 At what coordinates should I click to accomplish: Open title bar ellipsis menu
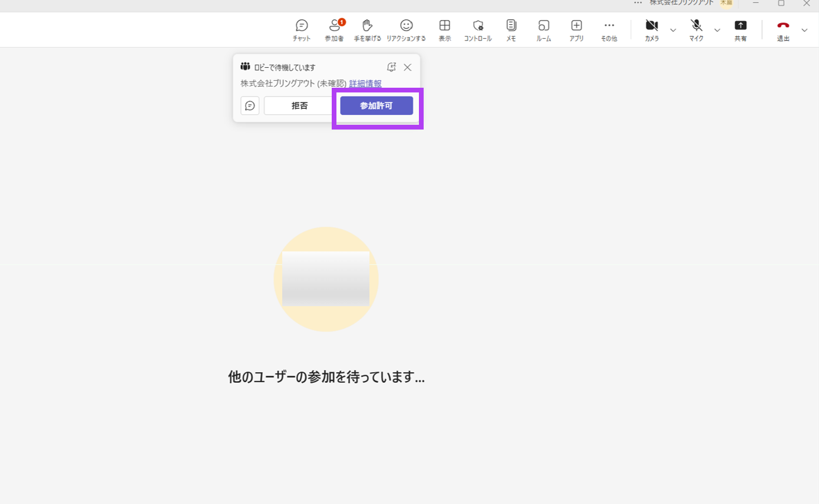coord(638,3)
